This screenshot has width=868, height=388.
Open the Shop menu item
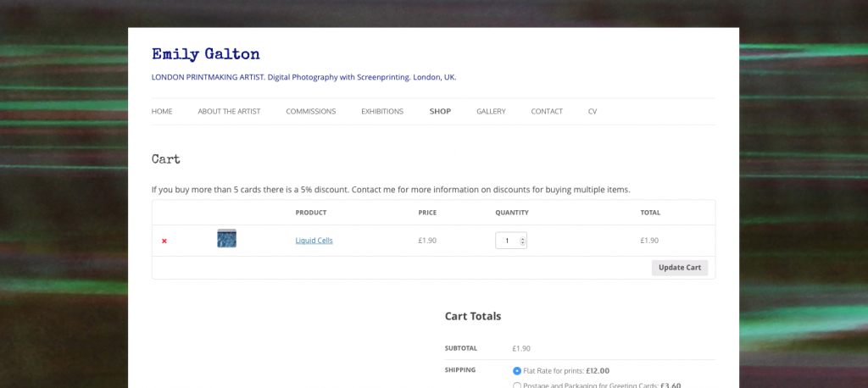click(440, 111)
